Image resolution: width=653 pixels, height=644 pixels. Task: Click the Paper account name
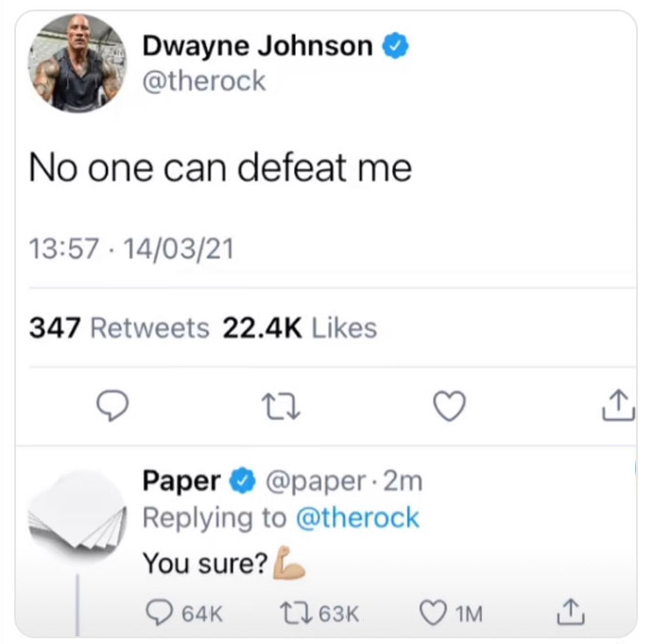(x=181, y=480)
